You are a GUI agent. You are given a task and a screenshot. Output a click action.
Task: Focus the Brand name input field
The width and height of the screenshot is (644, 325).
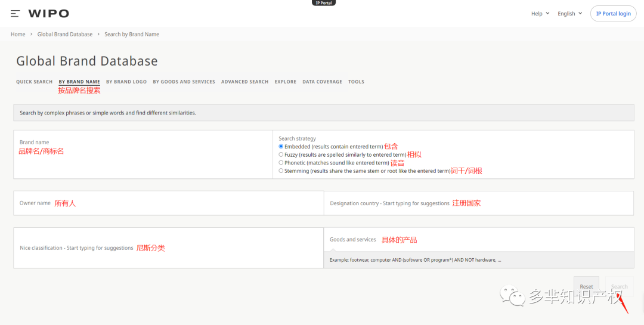point(143,154)
